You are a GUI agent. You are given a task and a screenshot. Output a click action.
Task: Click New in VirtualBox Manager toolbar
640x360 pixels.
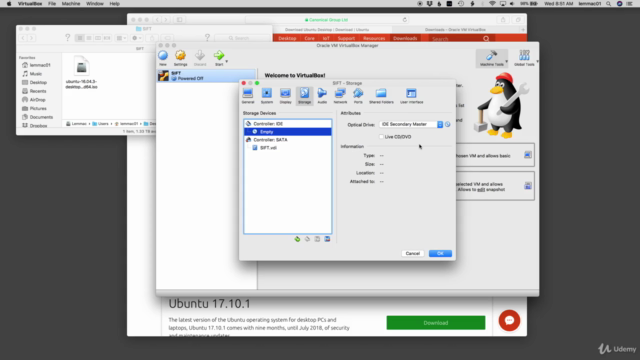pos(163,58)
